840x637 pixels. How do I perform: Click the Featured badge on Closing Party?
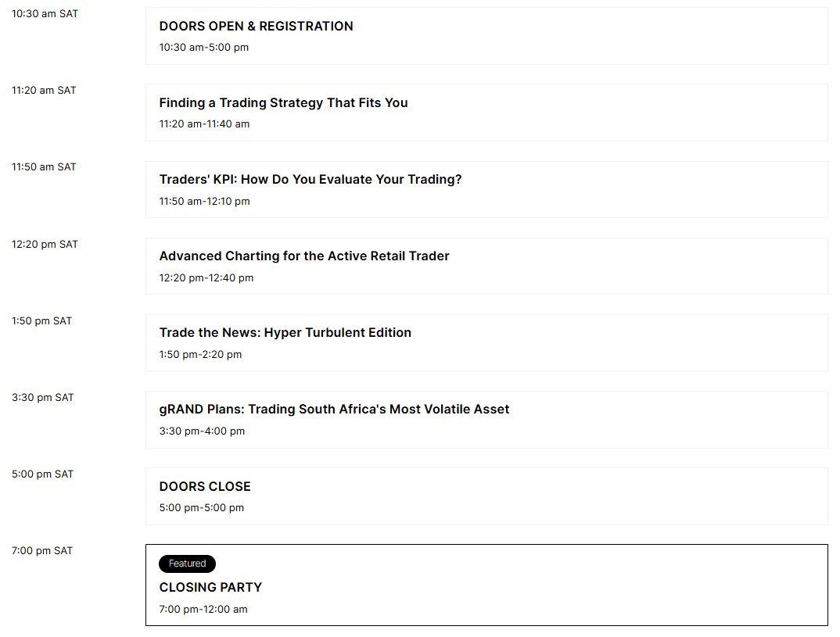(x=187, y=564)
